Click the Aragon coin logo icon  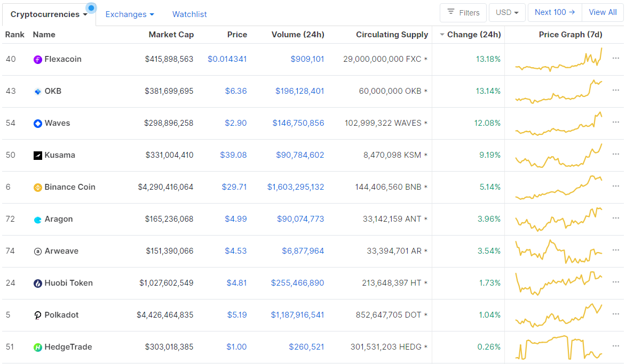[37, 220]
